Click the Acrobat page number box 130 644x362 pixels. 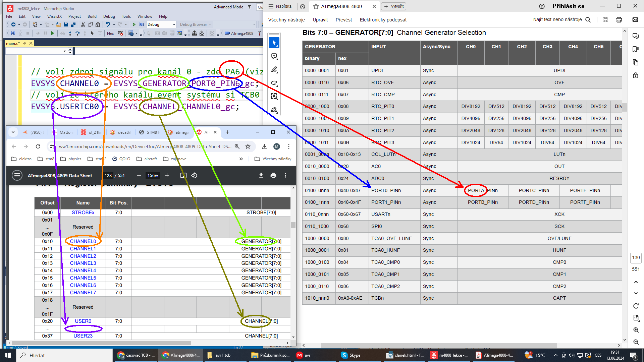point(636,258)
